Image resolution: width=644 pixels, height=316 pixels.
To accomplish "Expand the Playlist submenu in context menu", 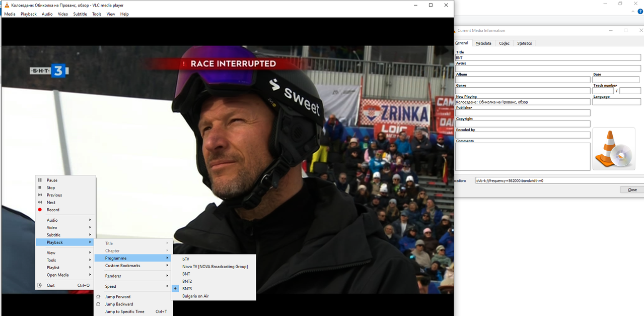I will pyautogui.click(x=65, y=268).
